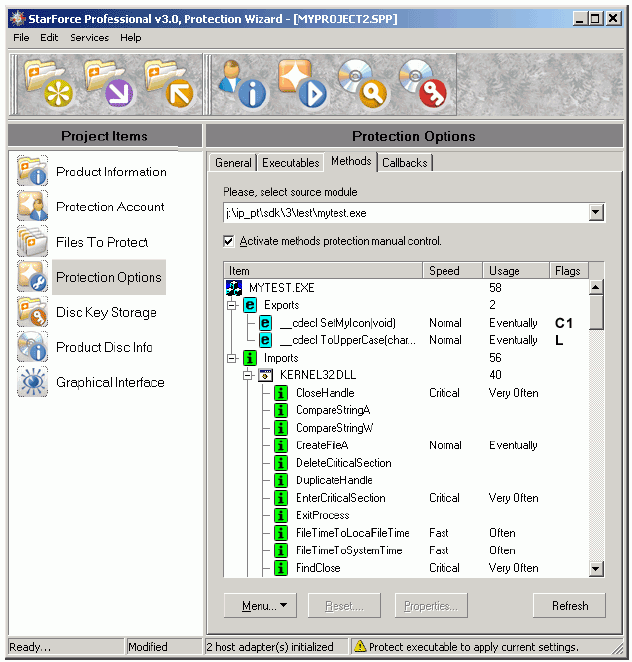Select the FileTimeToSystemTime import row

pos(349,551)
